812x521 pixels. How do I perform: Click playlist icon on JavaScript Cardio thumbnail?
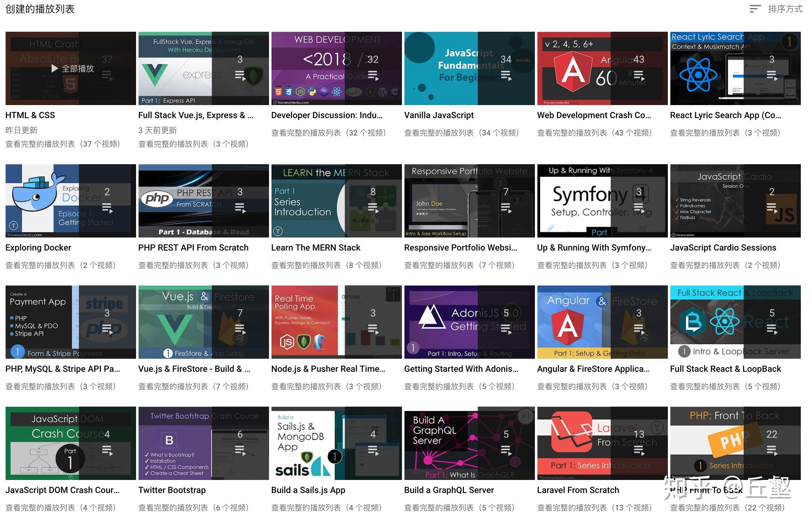[x=772, y=208]
